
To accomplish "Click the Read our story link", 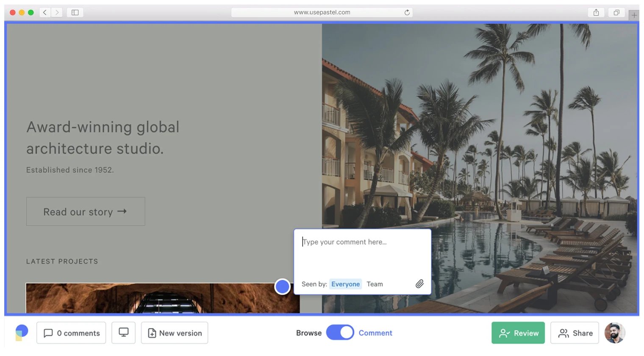I will point(85,211).
